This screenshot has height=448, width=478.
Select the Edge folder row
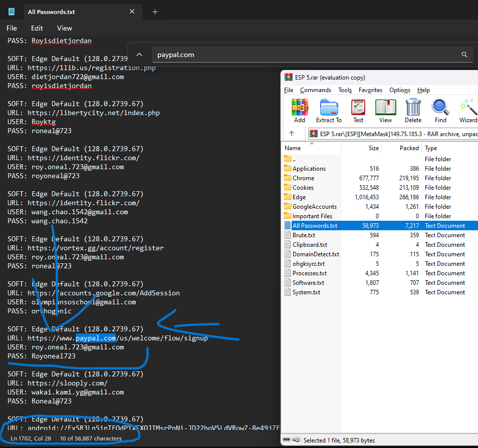[380, 197]
